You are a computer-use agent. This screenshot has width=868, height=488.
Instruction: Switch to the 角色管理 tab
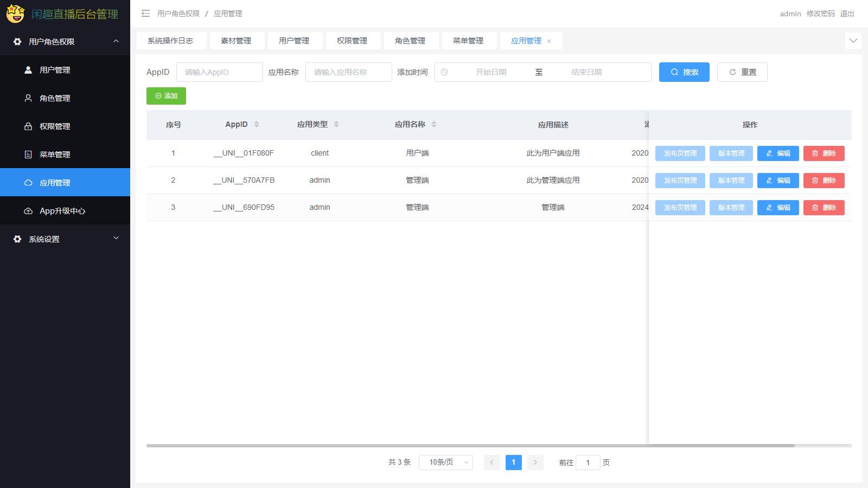coord(410,41)
